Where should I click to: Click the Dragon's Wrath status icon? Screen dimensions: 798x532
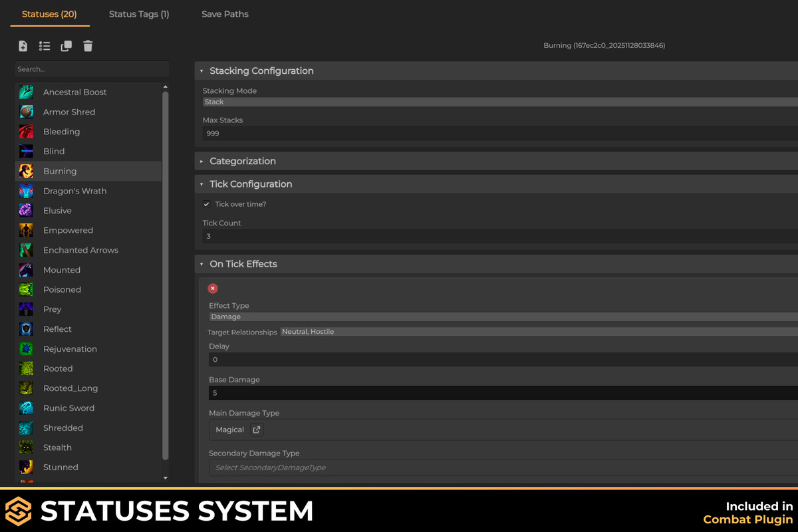[x=27, y=191]
